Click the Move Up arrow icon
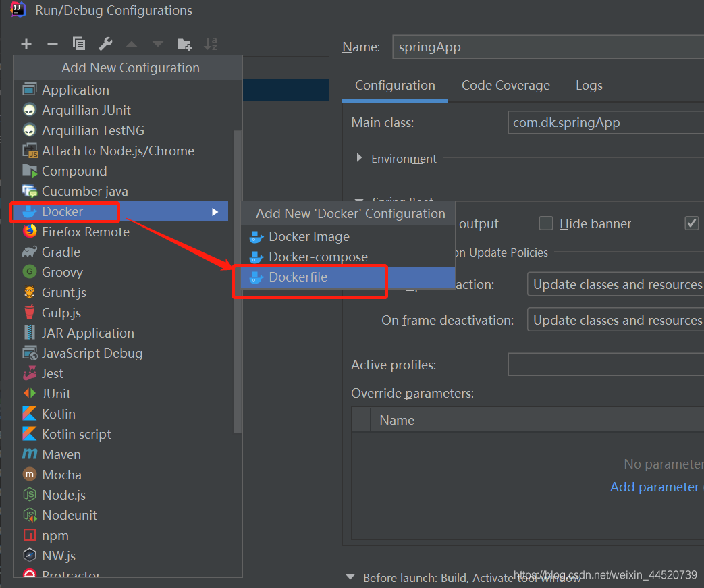The height and width of the screenshot is (588, 704). point(132,44)
